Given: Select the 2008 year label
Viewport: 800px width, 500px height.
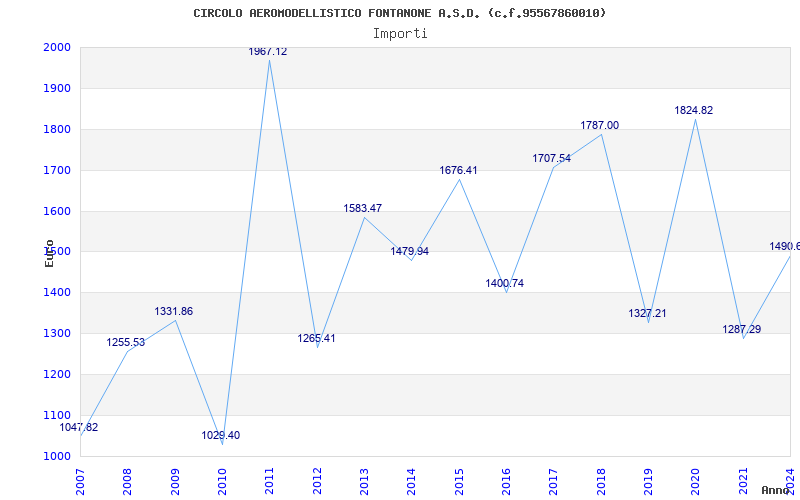Looking at the screenshot, I should [x=128, y=481].
